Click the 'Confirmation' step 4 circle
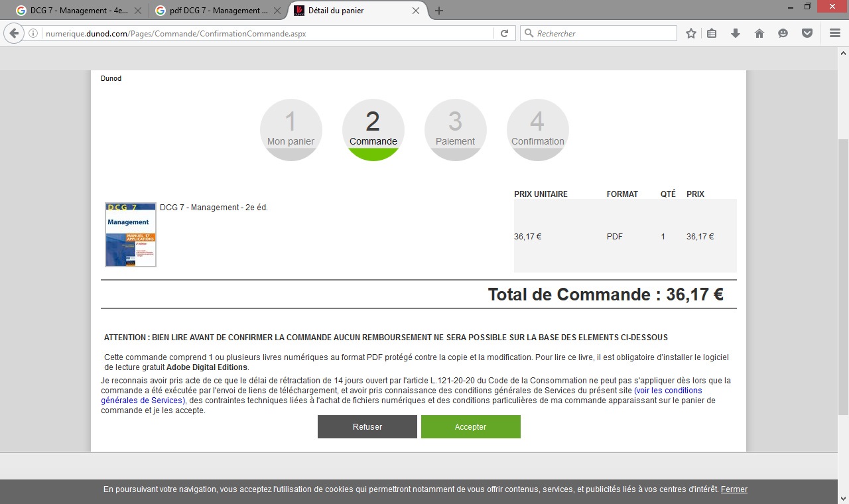This screenshot has width=849, height=504. click(x=538, y=130)
